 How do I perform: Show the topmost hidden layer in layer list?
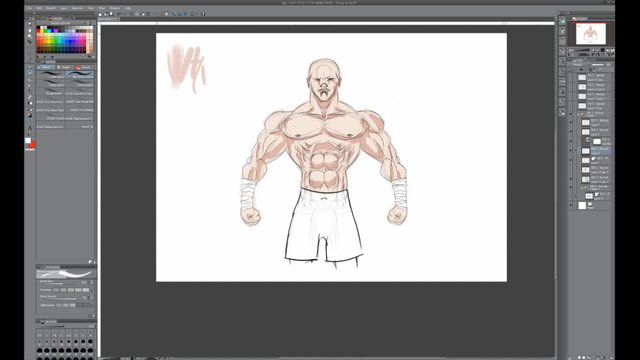(571, 77)
